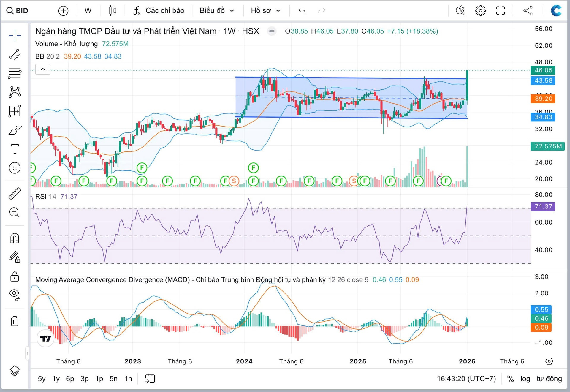570x392 pixels.
Task: Expand the left drawing toolbar handle
Action: (x=27, y=353)
